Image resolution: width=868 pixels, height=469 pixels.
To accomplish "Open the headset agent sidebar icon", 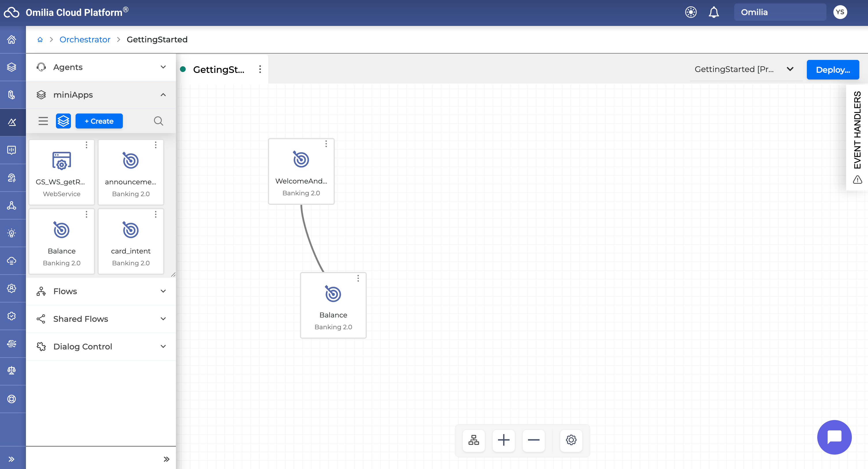I will tap(12, 177).
